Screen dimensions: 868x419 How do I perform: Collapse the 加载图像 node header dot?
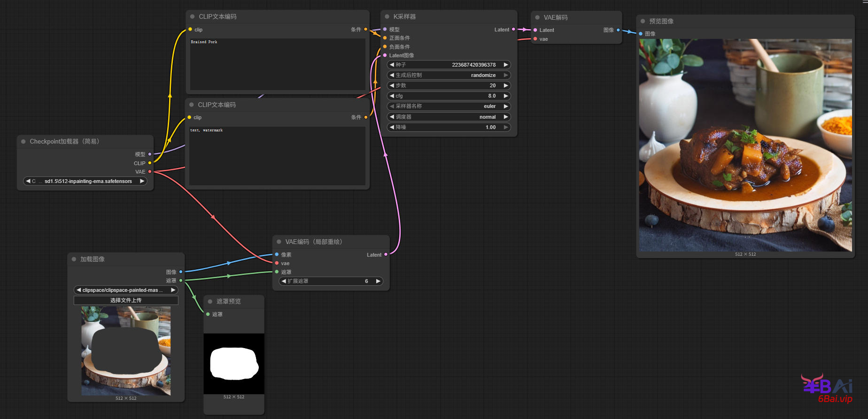click(x=74, y=259)
